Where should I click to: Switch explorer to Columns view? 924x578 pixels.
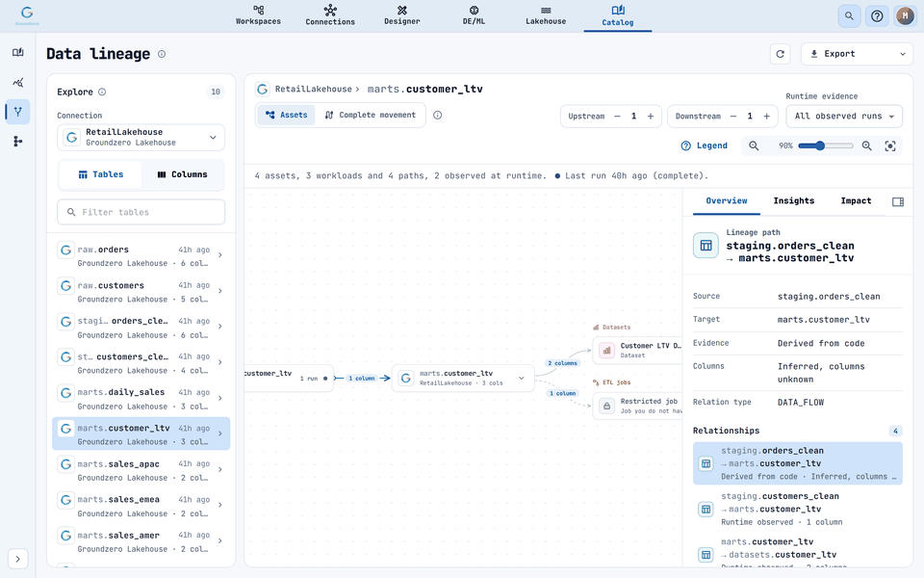(x=182, y=174)
